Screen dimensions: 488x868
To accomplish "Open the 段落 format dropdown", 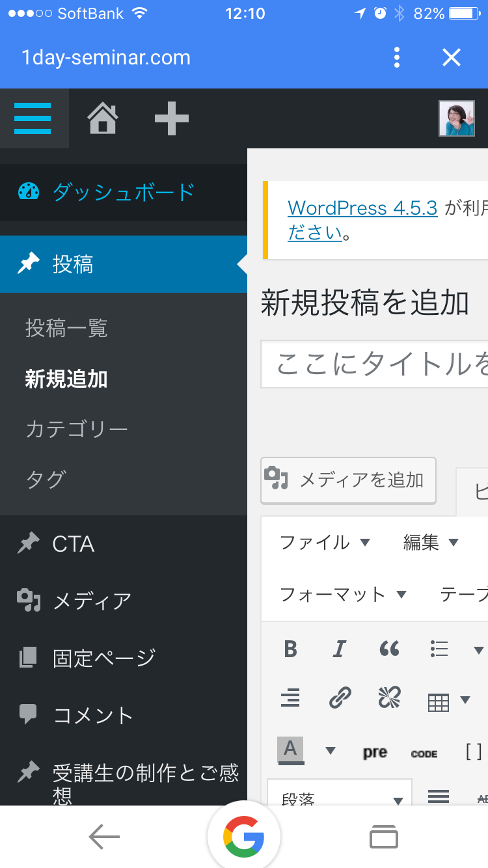I will coord(340,794).
